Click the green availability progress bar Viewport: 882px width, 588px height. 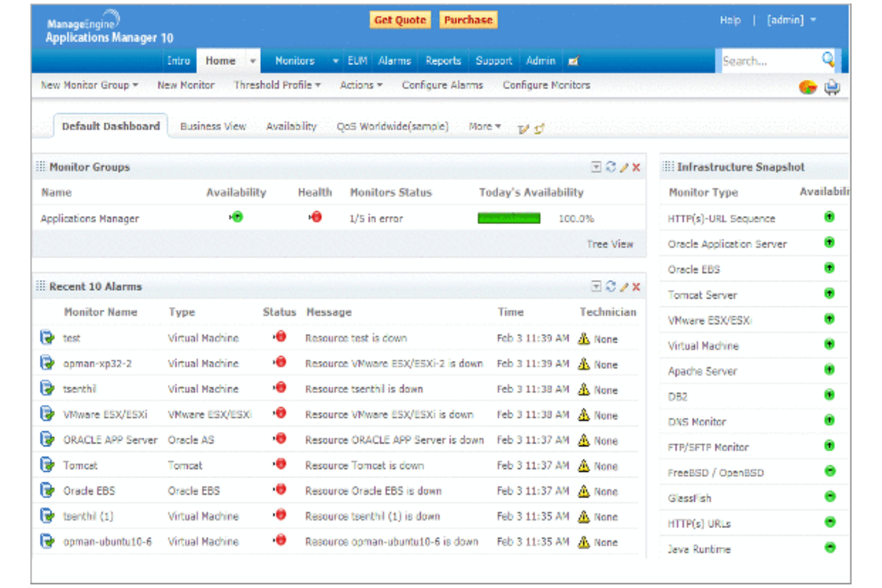(508, 217)
